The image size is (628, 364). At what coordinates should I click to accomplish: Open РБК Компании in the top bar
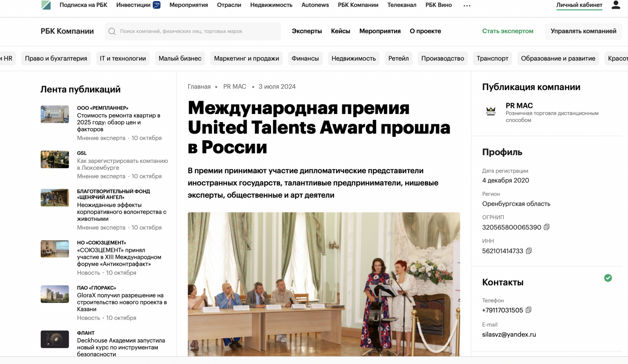(x=358, y=5)
